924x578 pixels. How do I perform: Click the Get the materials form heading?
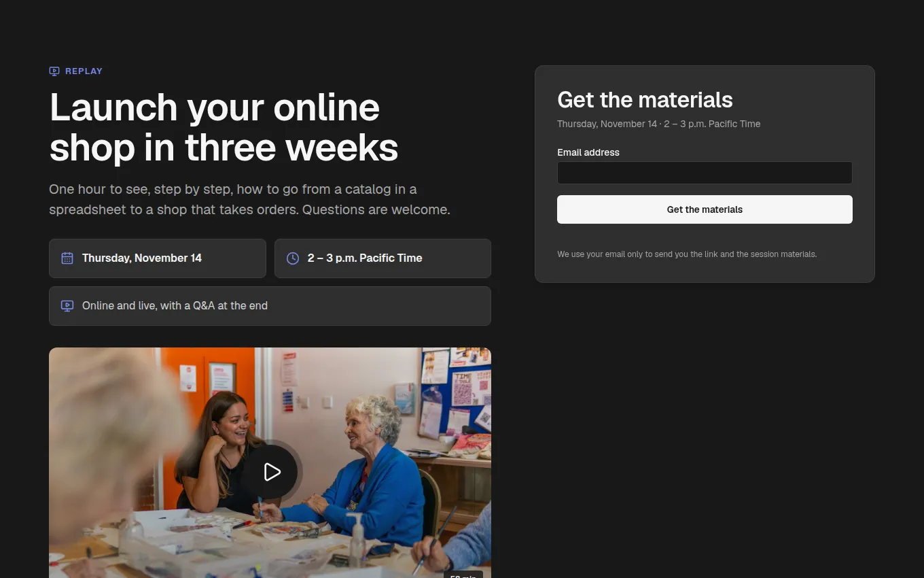pyautogui.click(x=645, y=100)
